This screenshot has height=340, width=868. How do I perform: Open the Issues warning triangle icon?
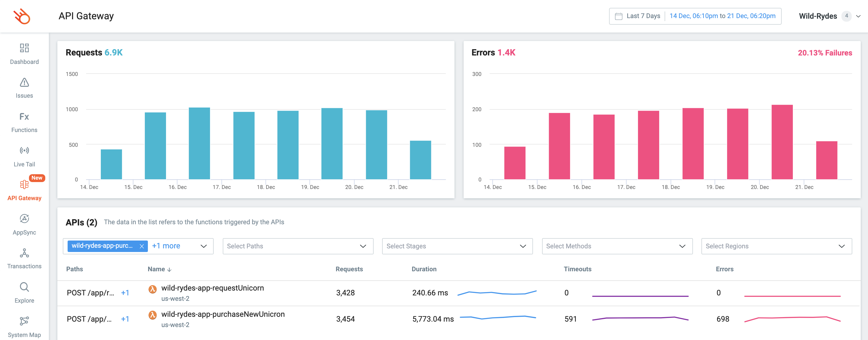(x=24, y=82)
